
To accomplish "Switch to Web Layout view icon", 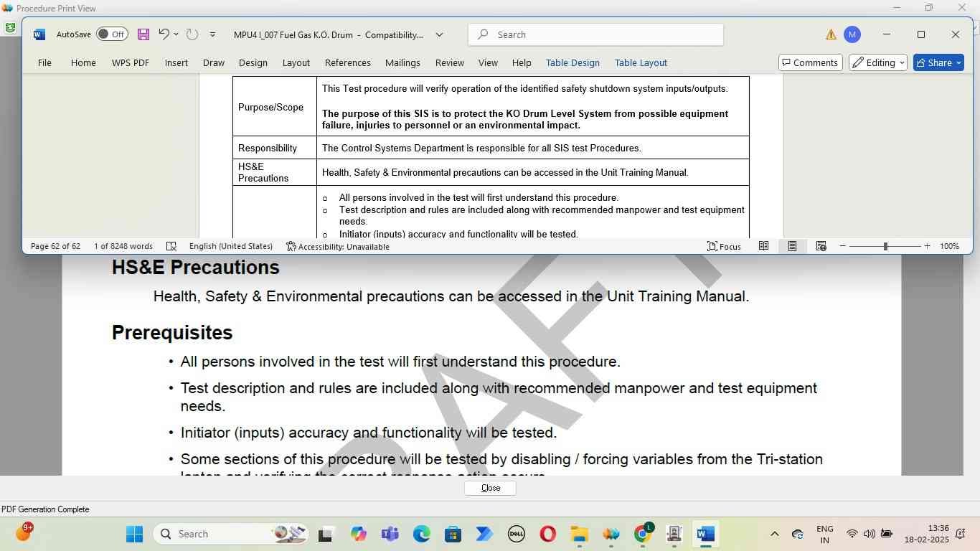I will click(821, 246).
